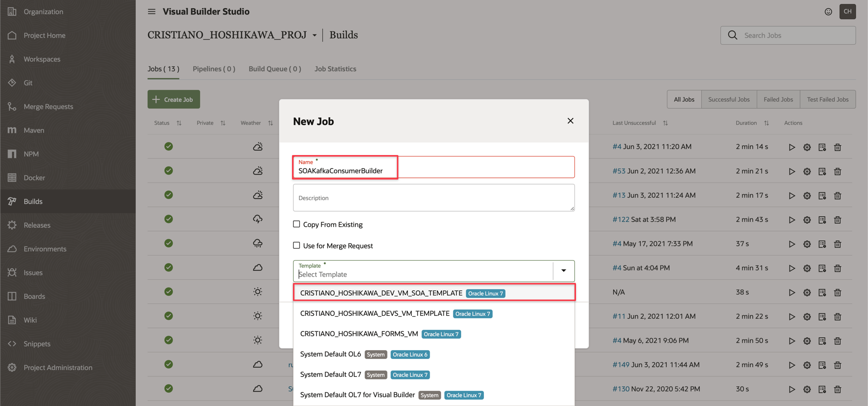Open the Build Queue tab
Screen dimensions: 868x406
tap(275, 69)
